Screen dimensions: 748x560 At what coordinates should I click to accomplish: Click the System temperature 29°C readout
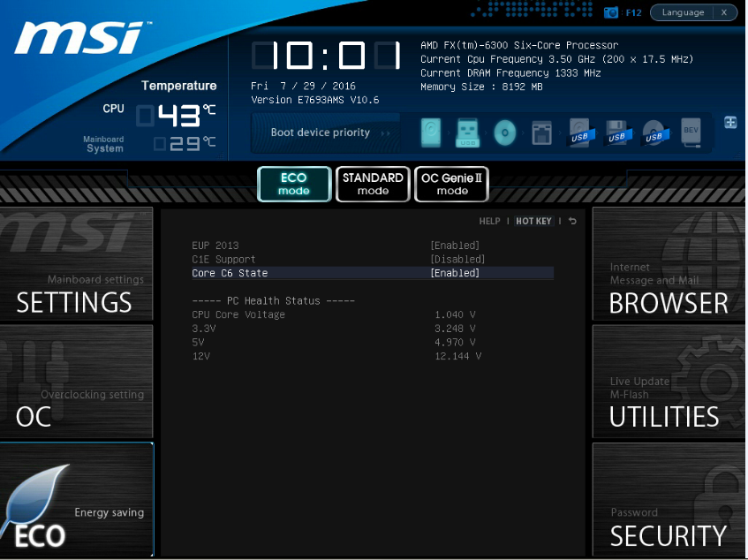185,143
